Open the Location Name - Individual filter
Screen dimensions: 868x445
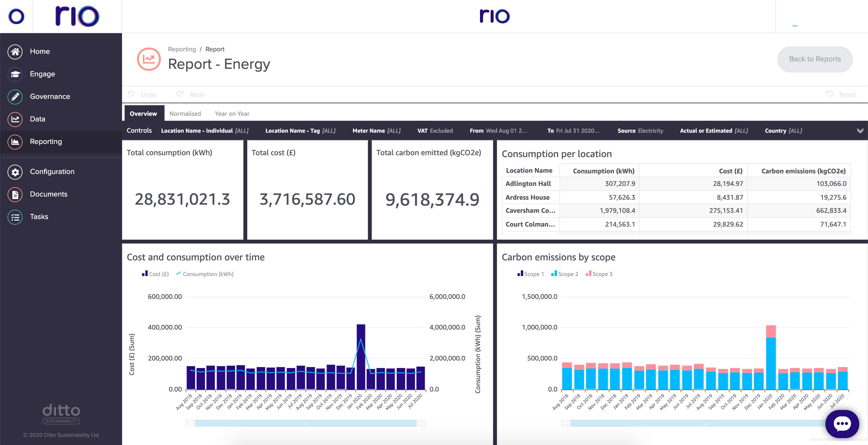pos(205,131)
